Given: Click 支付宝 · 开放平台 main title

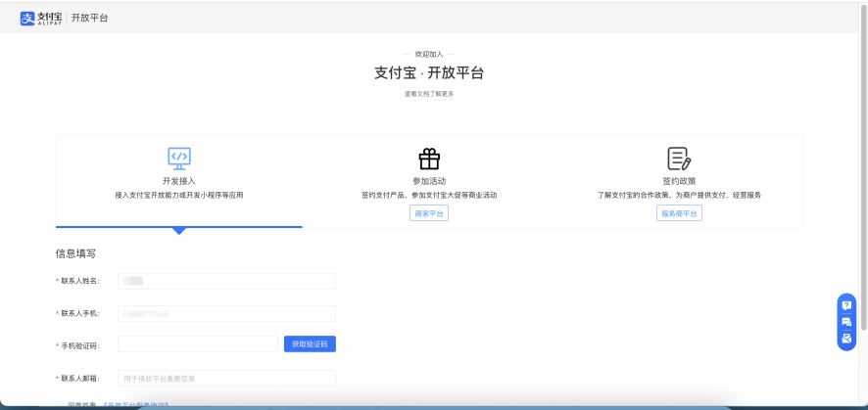Looking at the screenshot, I should [429, 73].
